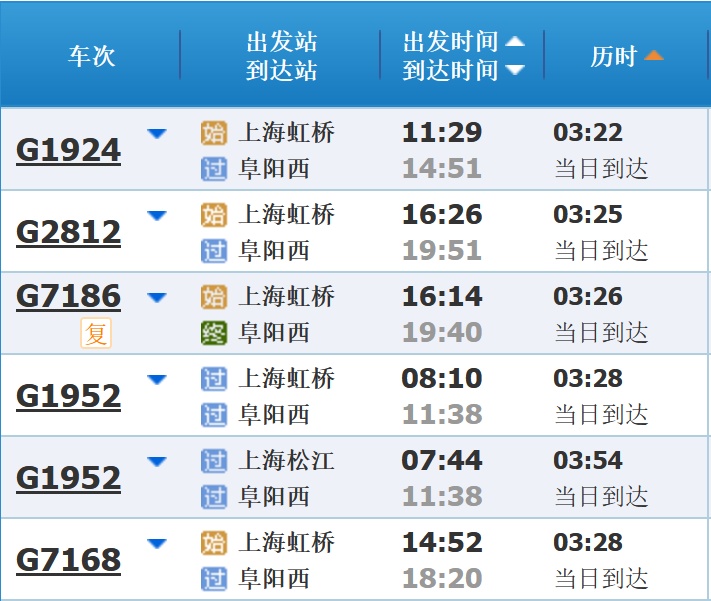
Task: Click the pass-through icon beside G1952 上海虹桥
Action: point(214,379)
